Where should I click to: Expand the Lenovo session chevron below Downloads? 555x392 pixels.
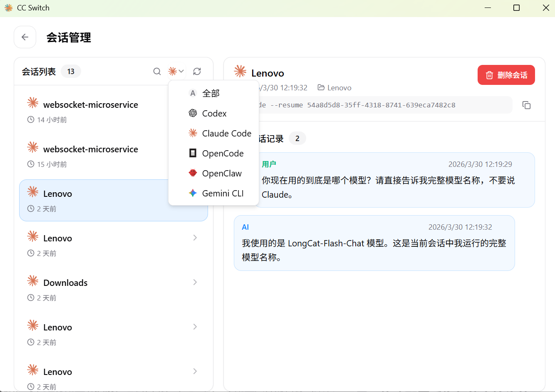(195, 327)
